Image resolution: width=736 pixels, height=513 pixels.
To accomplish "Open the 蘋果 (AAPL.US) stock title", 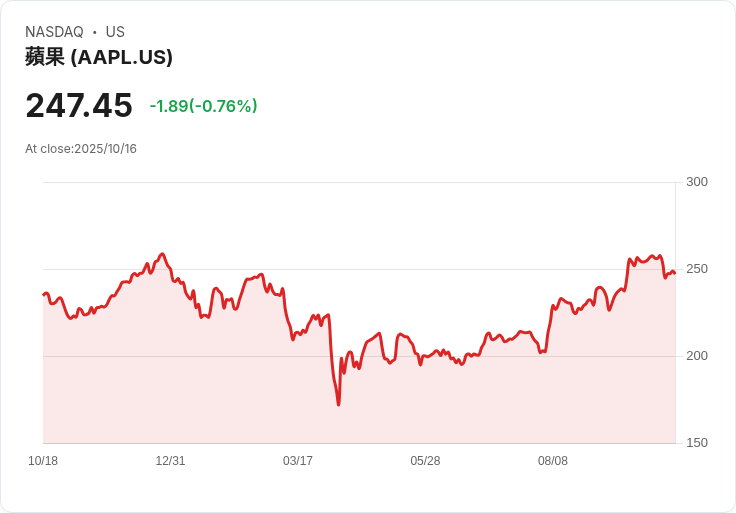I will (99, 57).
